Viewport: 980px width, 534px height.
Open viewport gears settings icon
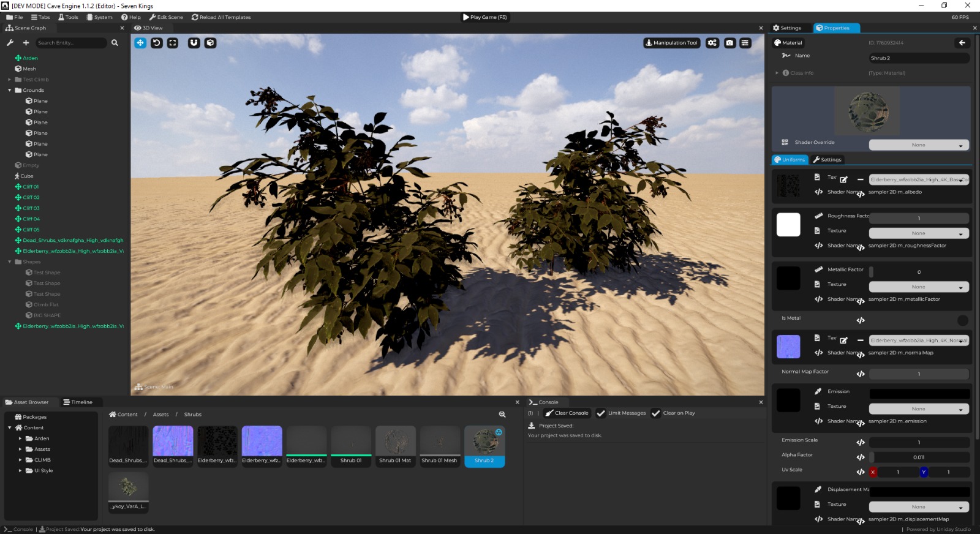click(712, 43)
